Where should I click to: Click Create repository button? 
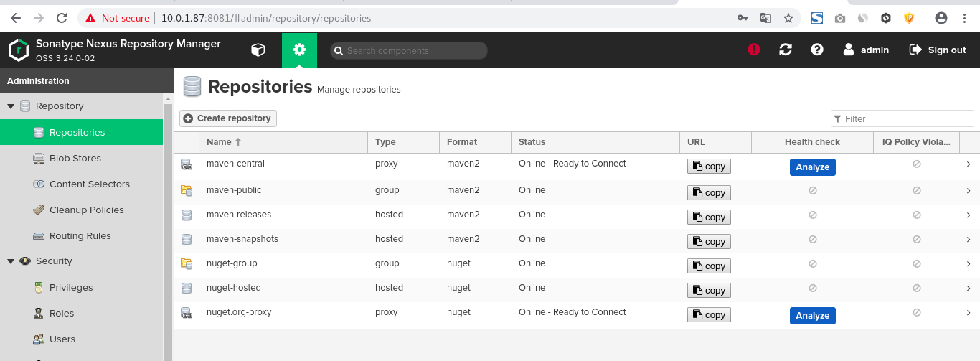tap(228, 118)
